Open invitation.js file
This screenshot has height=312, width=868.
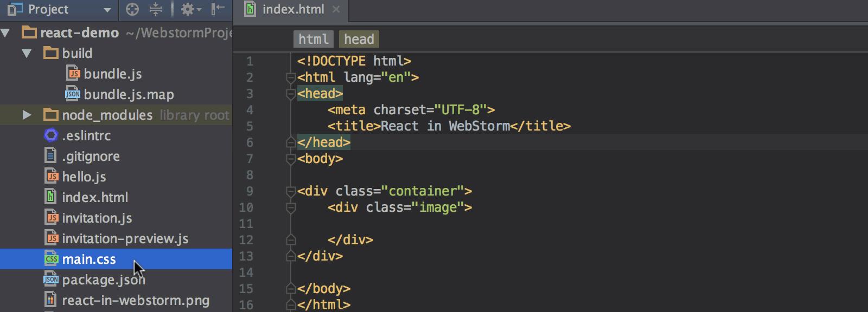coord(97,218)
